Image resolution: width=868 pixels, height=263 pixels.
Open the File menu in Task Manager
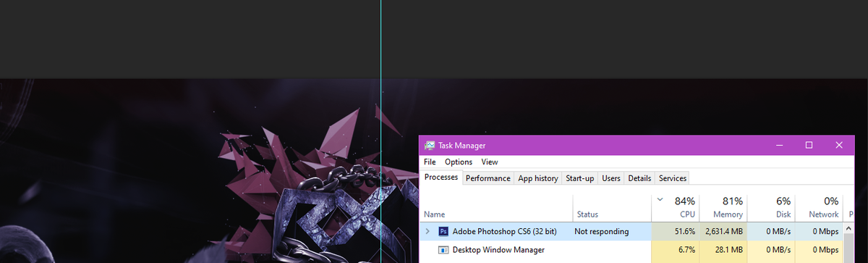click(x=430, y=162)
